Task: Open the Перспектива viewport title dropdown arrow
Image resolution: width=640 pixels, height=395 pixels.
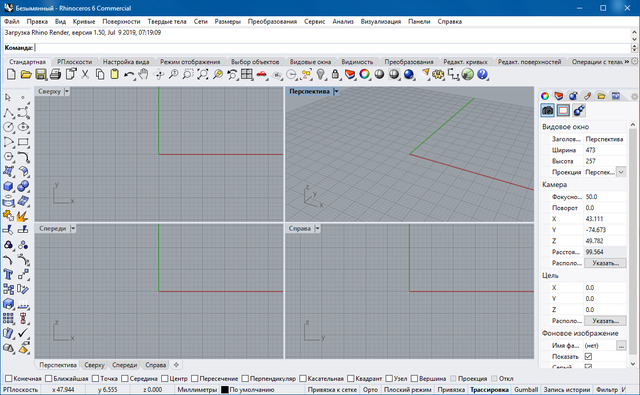Action: point(336,91)
